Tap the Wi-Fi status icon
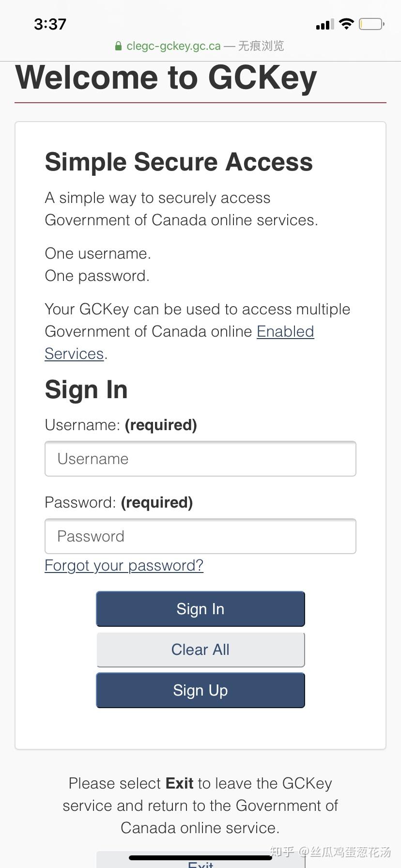Screen dimensions: 401x868 [346, 24]
